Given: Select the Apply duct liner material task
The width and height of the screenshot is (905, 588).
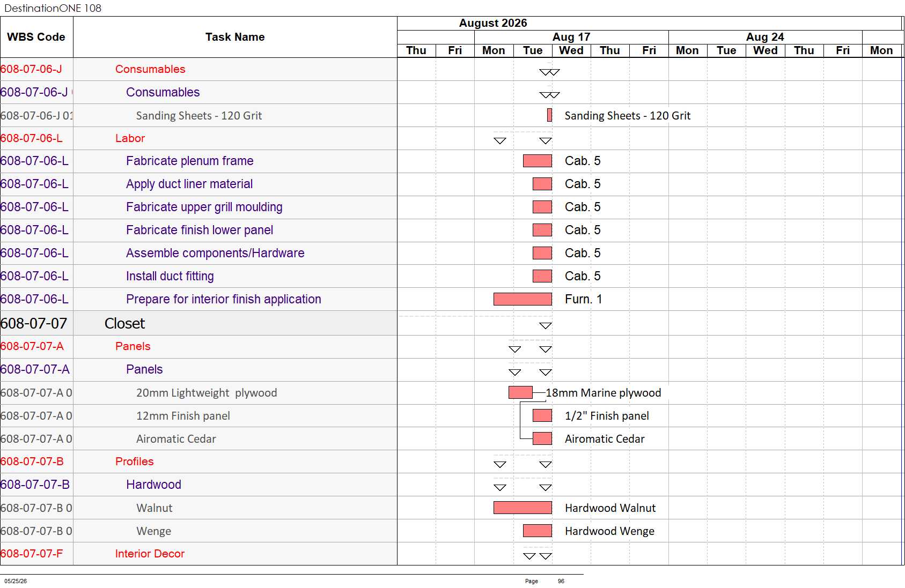Looking at the screenshot, I should [x=189, y=184].
